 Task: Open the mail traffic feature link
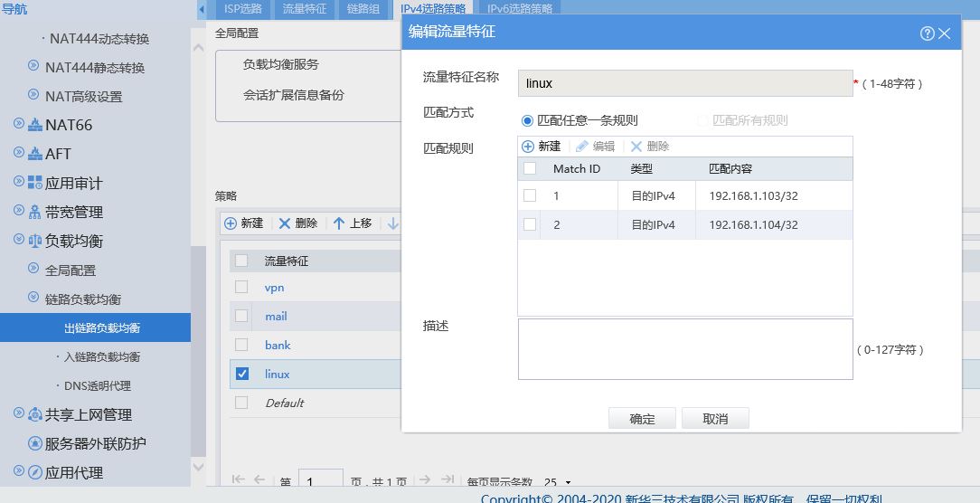point(276,316)
